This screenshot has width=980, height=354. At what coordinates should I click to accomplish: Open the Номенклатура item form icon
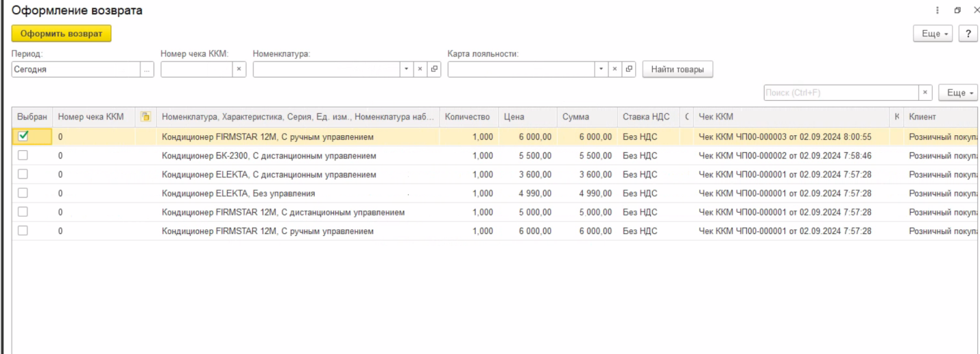click(433, 69)
